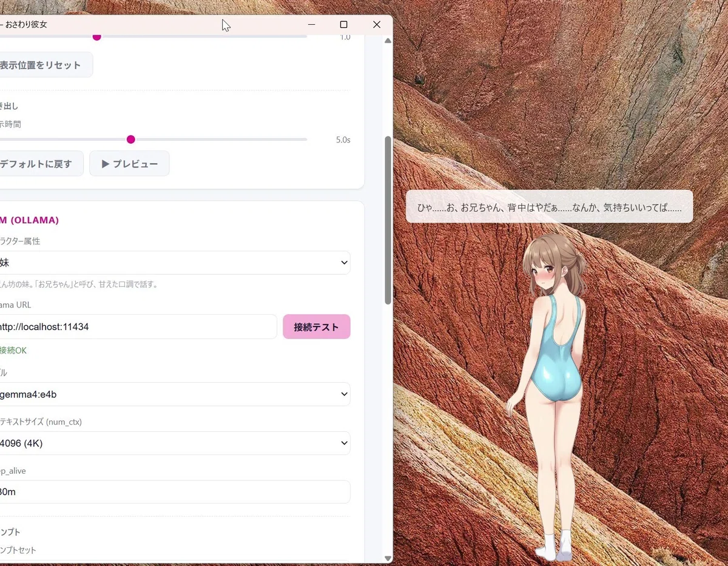Click the 接続OK status text
Screen dimensions: 728x566
[13, 351]
